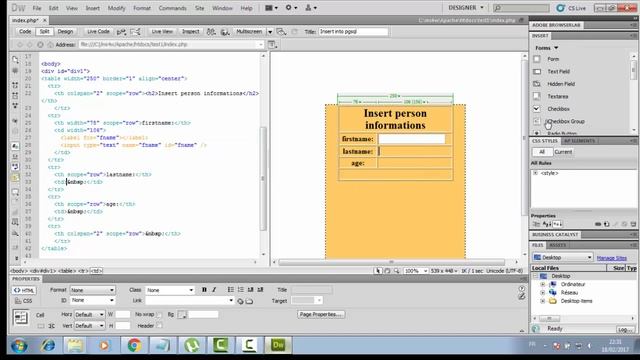The width and height of the screenshot is (640, 360).
Task: Toggle Inspect mode
Action: click(190, 31)
